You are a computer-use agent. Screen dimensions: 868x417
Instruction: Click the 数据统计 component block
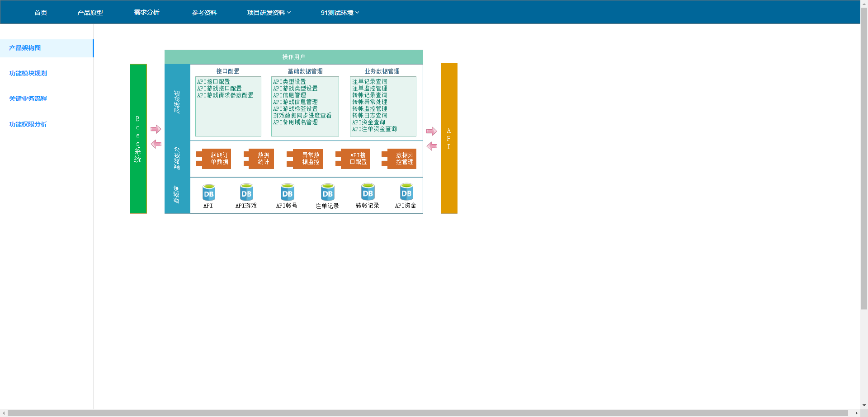pyautogui.click(x=259, y=159)
